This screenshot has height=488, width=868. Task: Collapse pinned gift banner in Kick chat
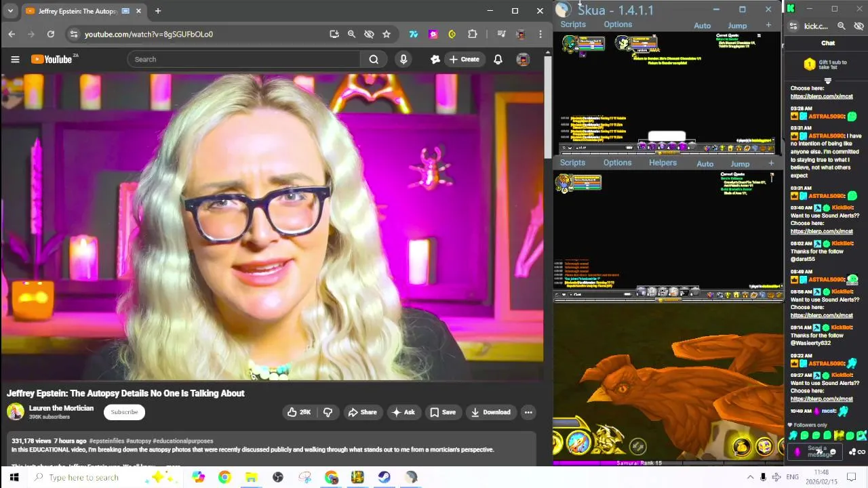(827, 81)
